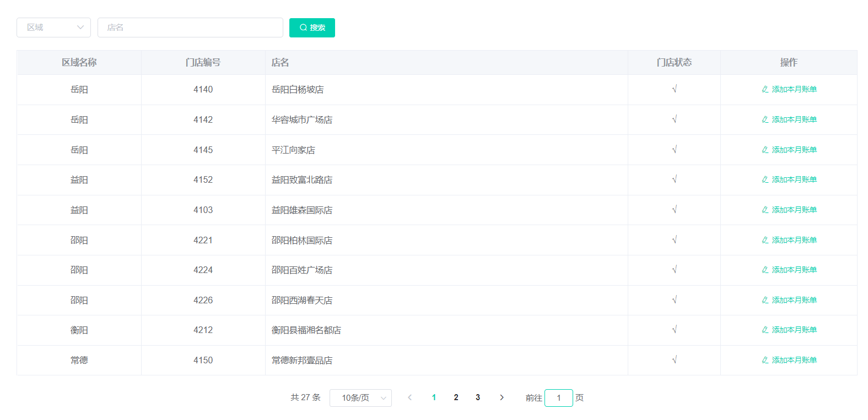Select store name 益阳致富北路店
Screen dimensions: 868x420
coord(302,180)
